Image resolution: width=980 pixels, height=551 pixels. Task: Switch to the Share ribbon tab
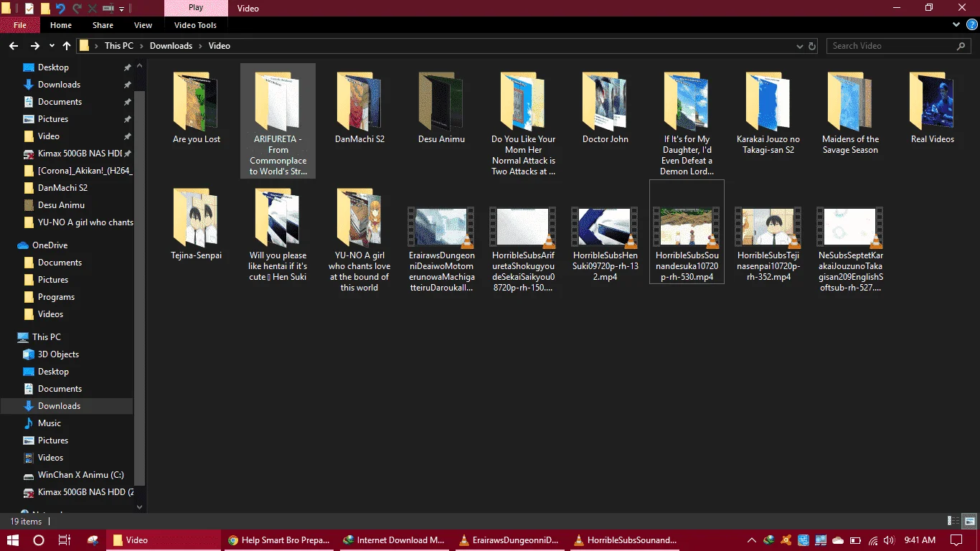pos(103,25)
